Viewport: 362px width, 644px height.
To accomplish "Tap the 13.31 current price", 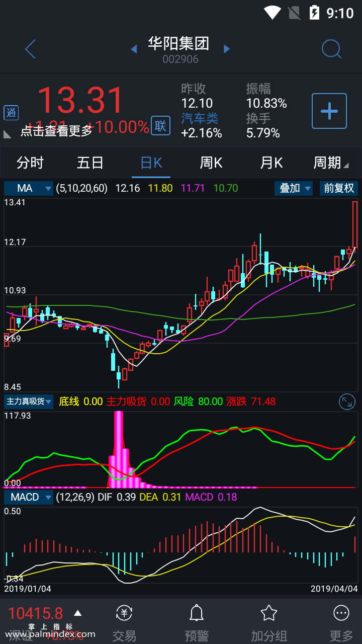I will click(80, 100).
